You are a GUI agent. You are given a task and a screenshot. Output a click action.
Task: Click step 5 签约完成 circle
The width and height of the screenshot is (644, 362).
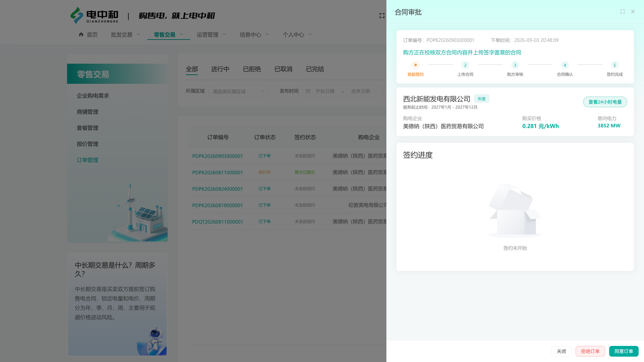click(x=615, y=65)
